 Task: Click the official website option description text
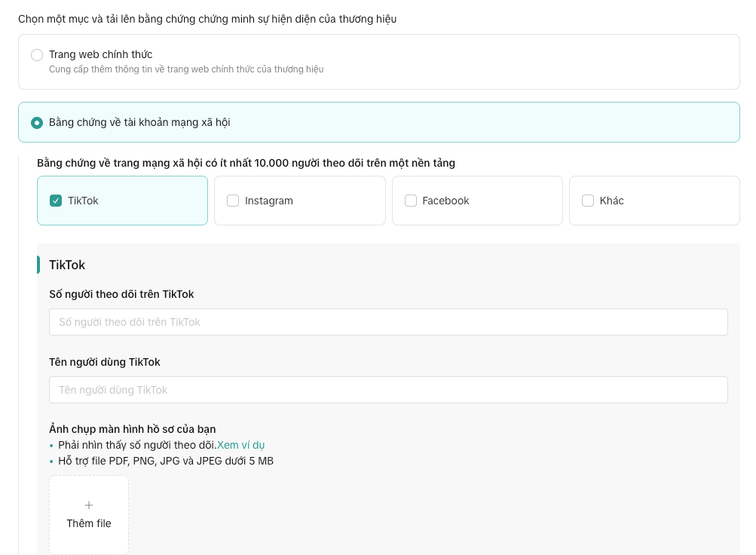(186, 69)
